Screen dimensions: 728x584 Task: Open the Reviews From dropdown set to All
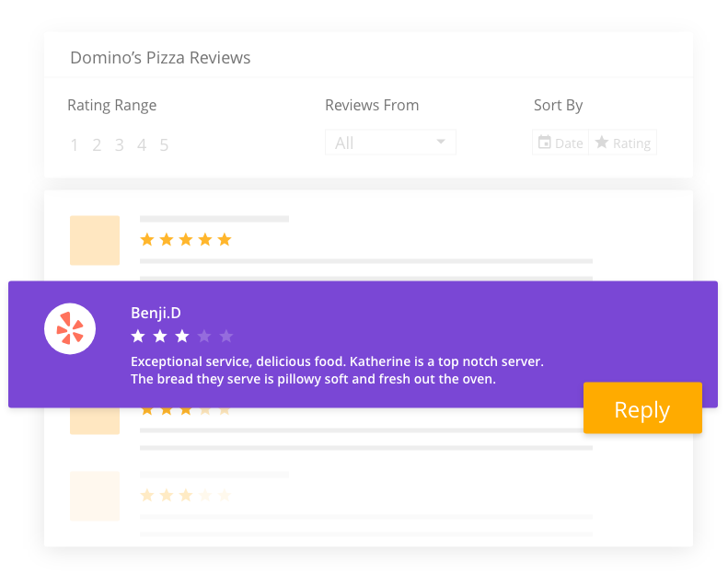coord(390,143)
